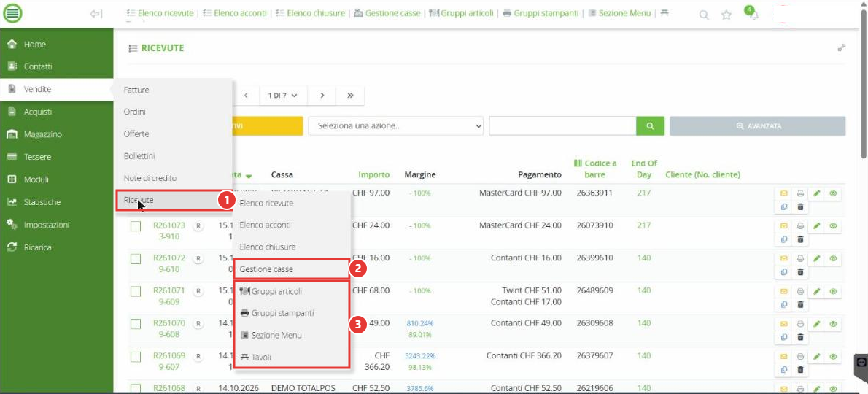
Task: Open Bollettini in the Vendite submenu
Action: [139, 156]
